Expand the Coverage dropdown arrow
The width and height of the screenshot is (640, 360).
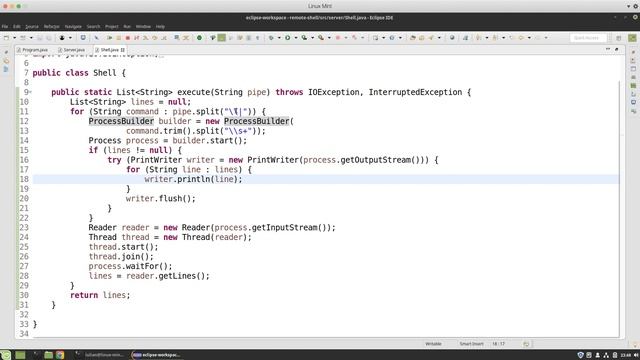(x=313, y=38)
